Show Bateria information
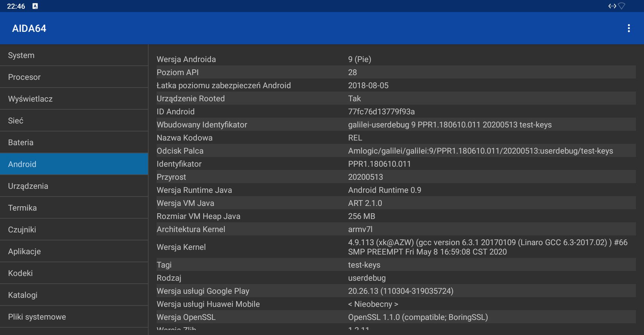The height and width of the screenshot is (335, 644). click(x=74, y=142)
